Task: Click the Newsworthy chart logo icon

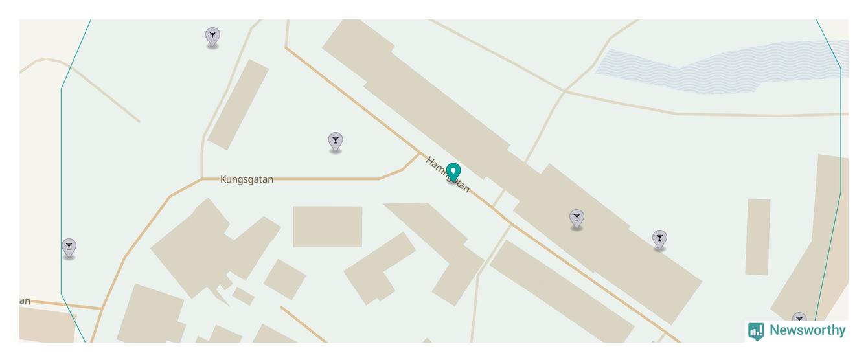Action: pos(756,332)
